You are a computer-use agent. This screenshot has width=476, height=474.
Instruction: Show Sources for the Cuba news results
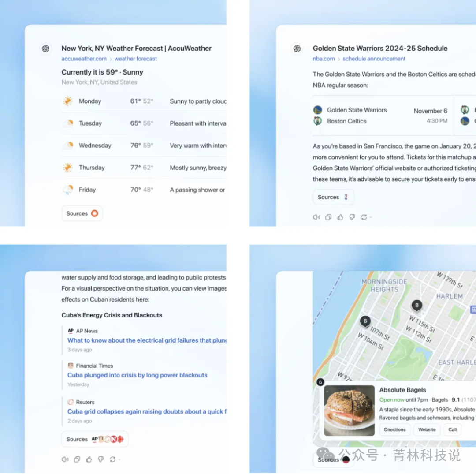pyautogui.click(x=95, y=439)
